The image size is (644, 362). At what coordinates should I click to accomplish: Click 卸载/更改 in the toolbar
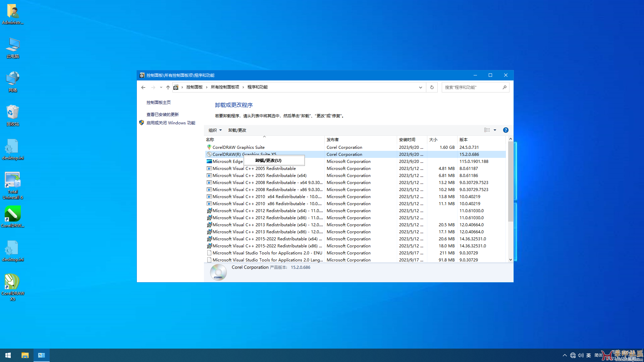tap(237, 130)
